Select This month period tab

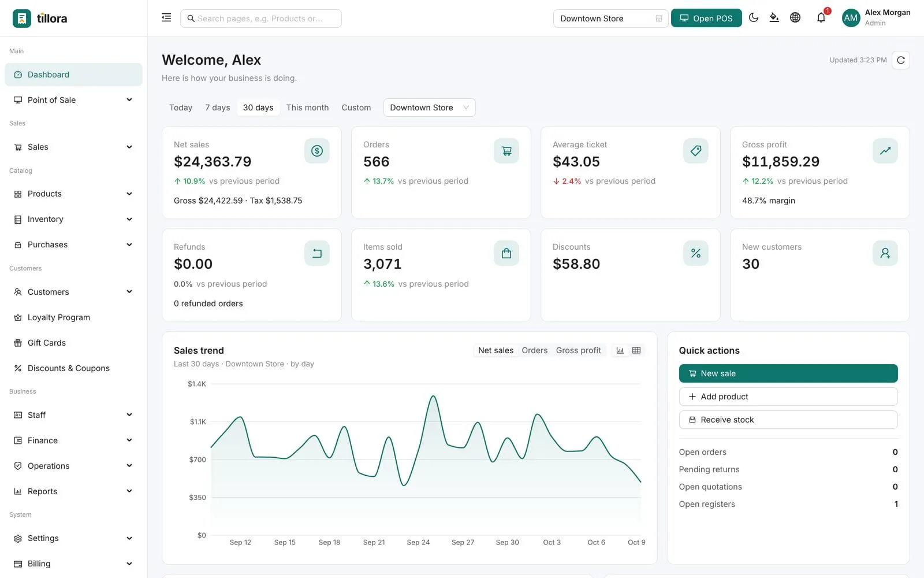click(x=307, y=108)
